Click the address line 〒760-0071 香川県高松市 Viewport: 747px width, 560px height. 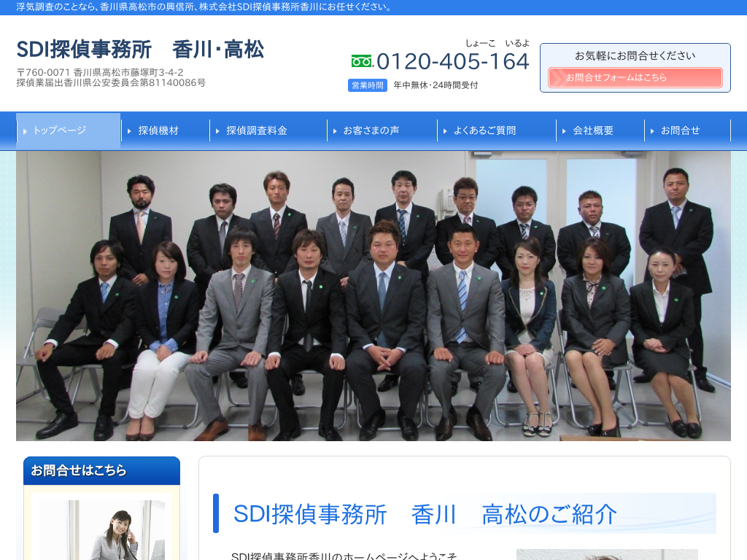click(100, 72)
